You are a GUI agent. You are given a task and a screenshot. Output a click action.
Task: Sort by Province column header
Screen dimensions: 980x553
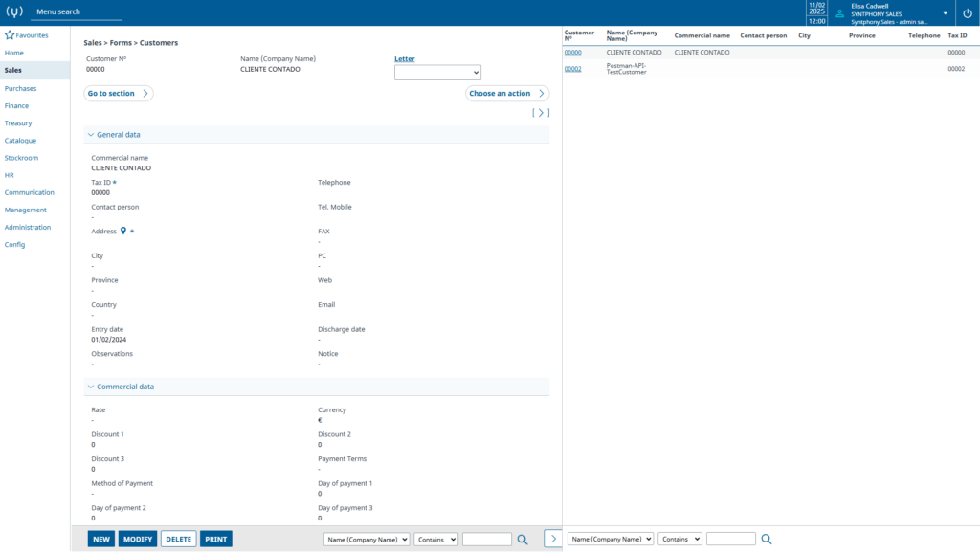pos(862,35)
